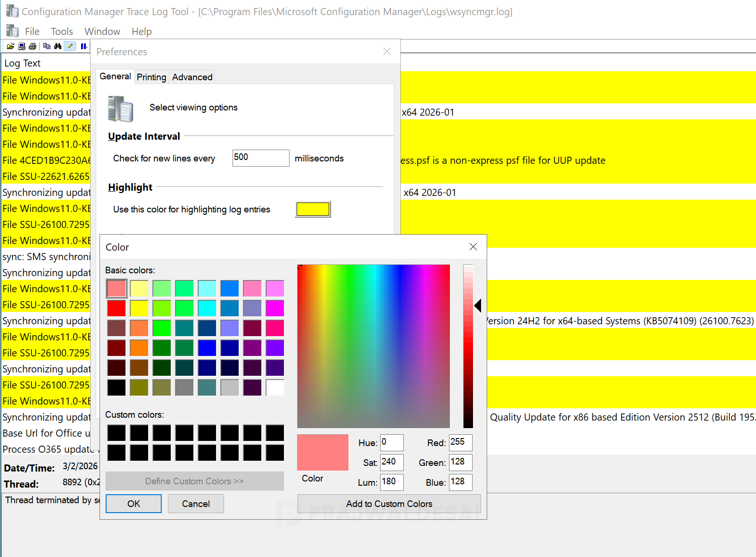
Task: Select the bright yellow basic color swatch
Action: 139,308
